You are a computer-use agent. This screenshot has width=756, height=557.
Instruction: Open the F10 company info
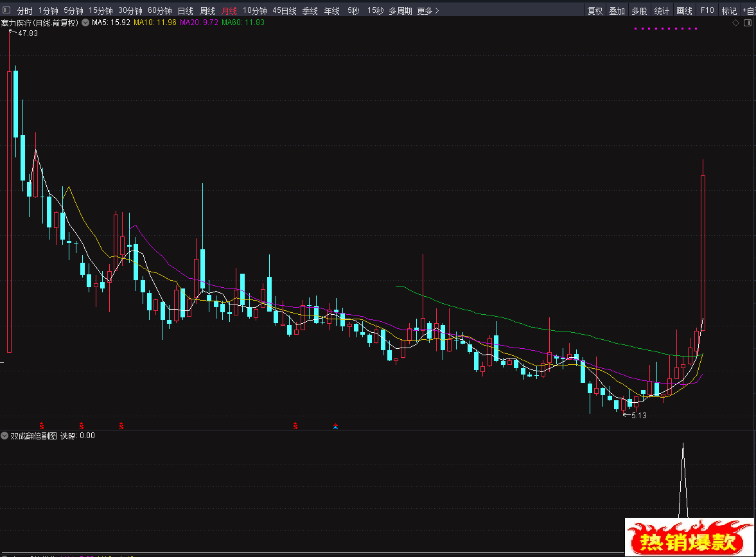click(707, 10)
